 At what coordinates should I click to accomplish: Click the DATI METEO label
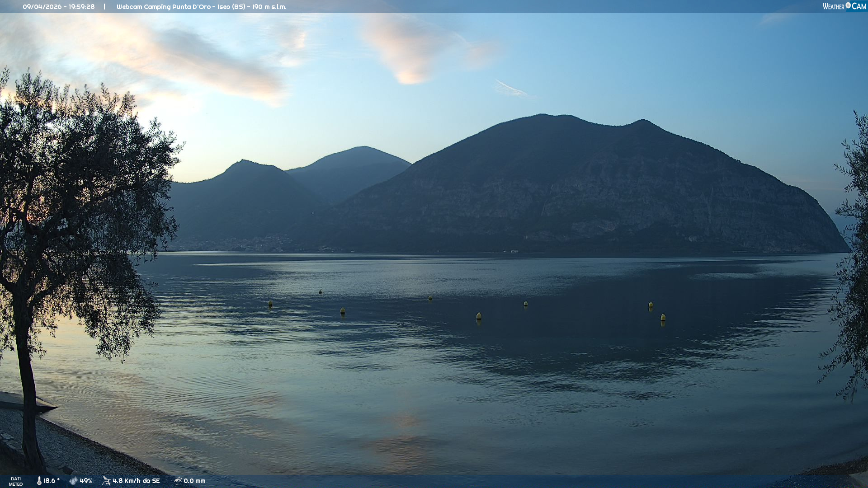(16, 481)
